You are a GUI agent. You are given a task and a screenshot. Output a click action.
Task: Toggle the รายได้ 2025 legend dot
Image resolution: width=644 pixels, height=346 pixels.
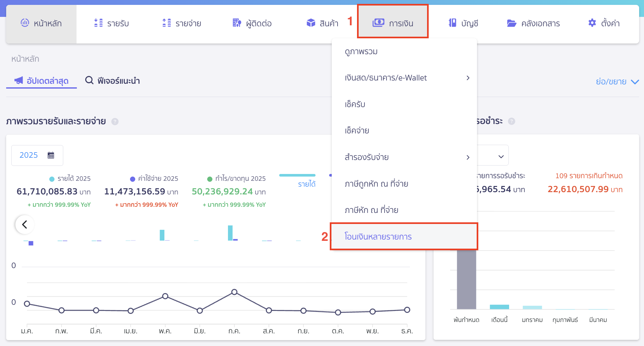(x=52, y=179)
